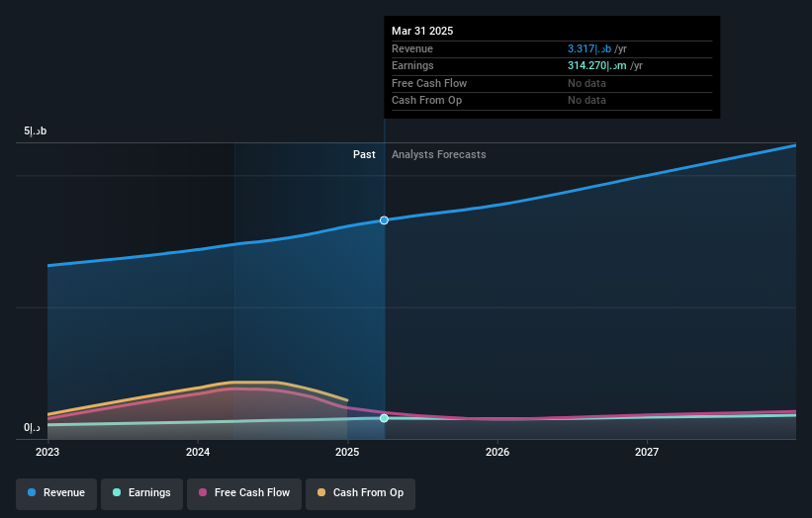The width and height of the screenshot is (812, 518).
Task: Toggle the Cash From Op legend button
Action: (x=360, y=493)
